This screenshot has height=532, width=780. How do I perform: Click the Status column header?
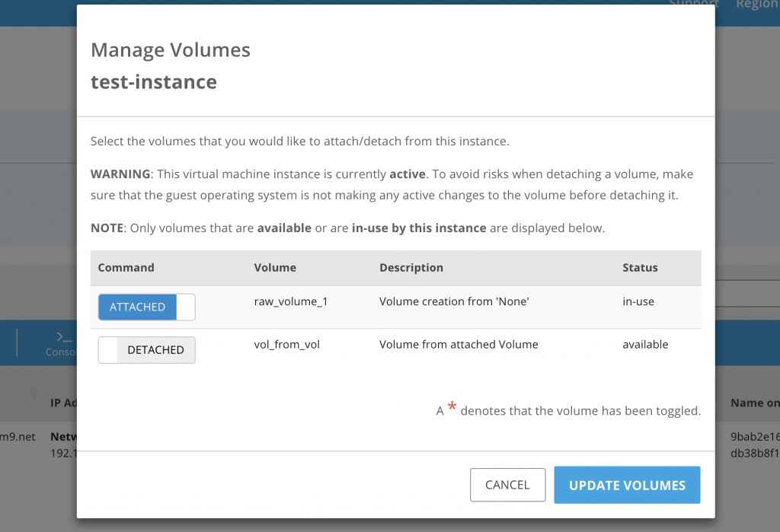tap(640, 268)
